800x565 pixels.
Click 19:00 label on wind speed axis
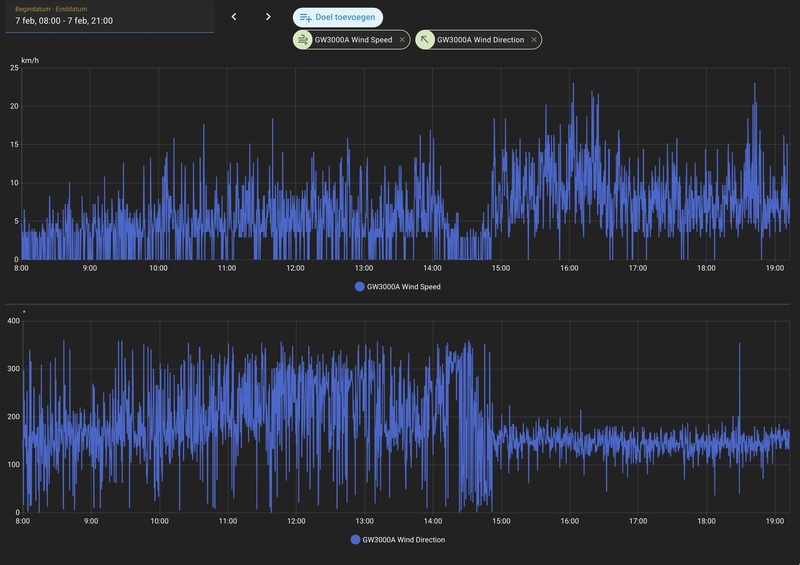[774, 268]
